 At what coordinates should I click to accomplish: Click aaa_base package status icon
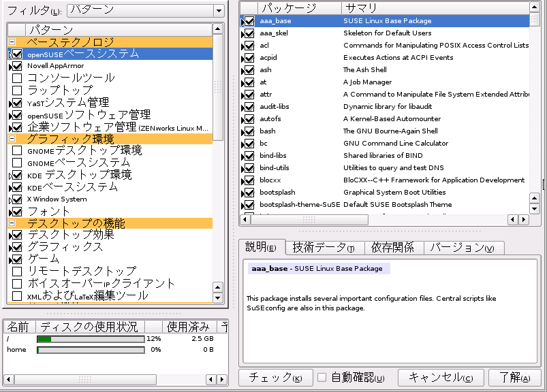[x=248, y=21]
